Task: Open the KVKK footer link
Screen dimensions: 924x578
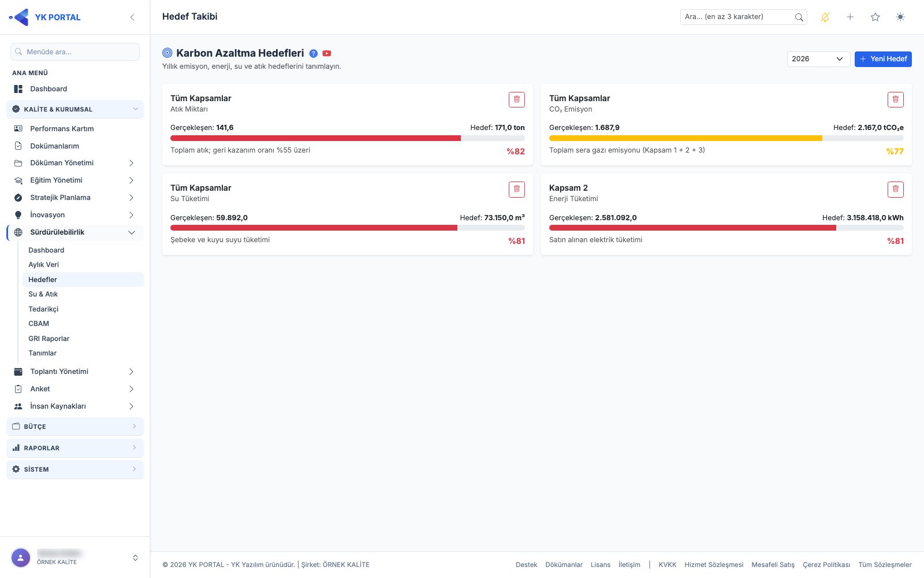Action: (x=667, y=565)
